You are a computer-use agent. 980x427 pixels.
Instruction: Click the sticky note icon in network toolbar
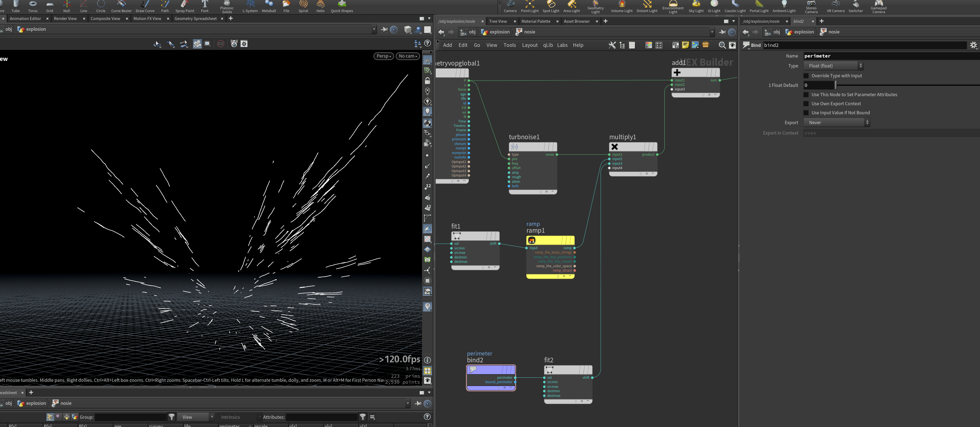pos(685,45)
